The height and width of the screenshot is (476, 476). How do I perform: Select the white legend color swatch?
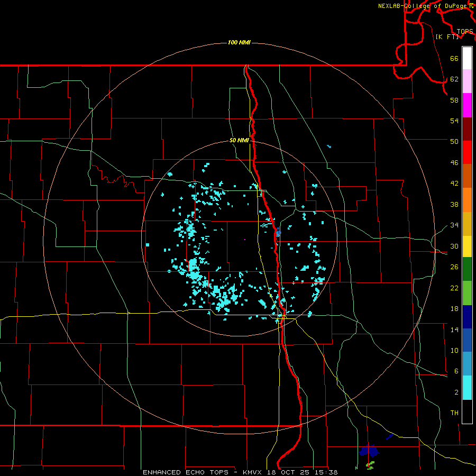click(467, 58)
